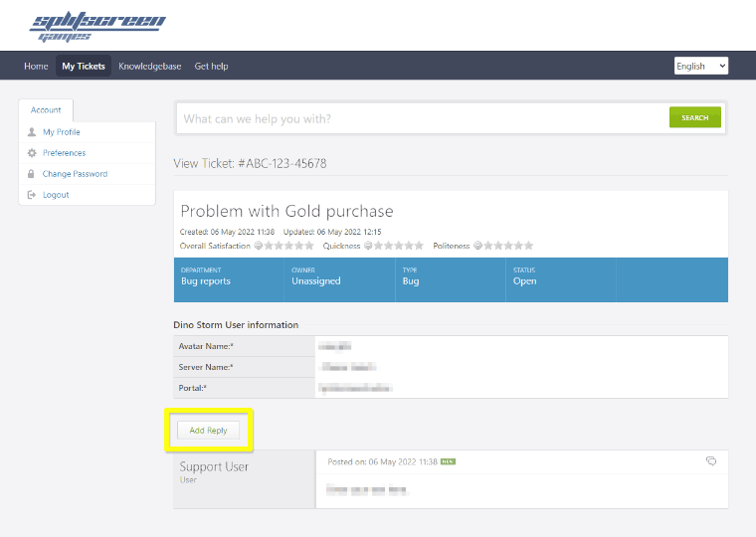Image resolution: width=756 pixels, height=537 pixels.
Task: Click the 'Updated: 06 May 2022 12:15' text
Action: [x=332, y=232]
